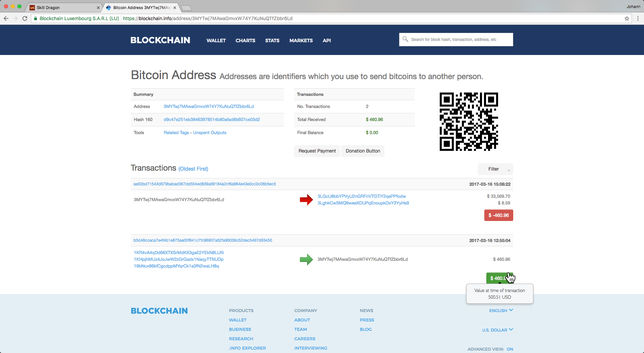Open footer CAREERS link

[305, 339]
